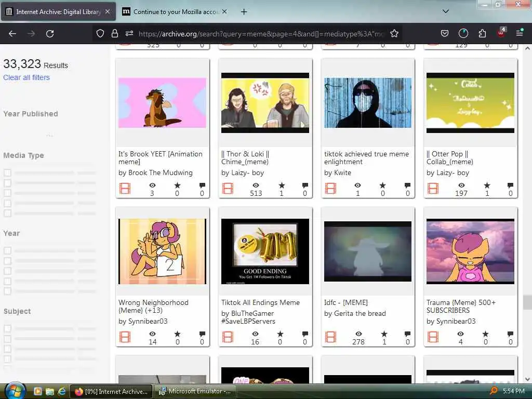Click the 5:54 PM system clock
Screen dimensions: 532x399
(514, 391)
